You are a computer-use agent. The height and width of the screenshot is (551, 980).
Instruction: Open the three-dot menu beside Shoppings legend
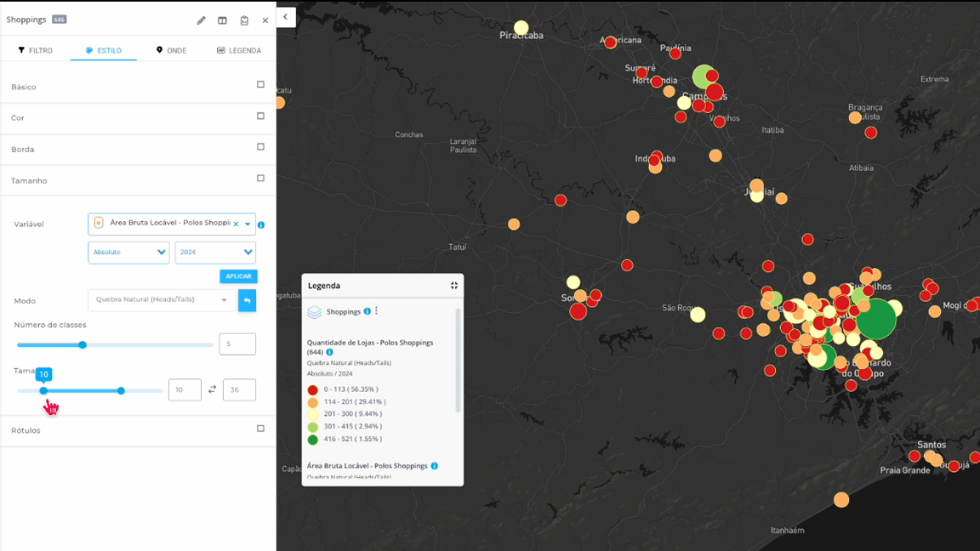tap(376, 311)
